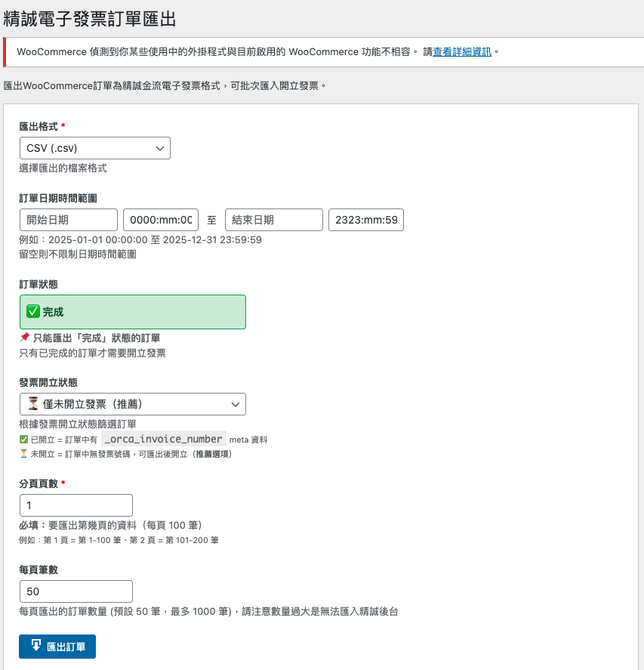Open the 匯出格式 CSV (.csv) dropdown

[94, 148]
